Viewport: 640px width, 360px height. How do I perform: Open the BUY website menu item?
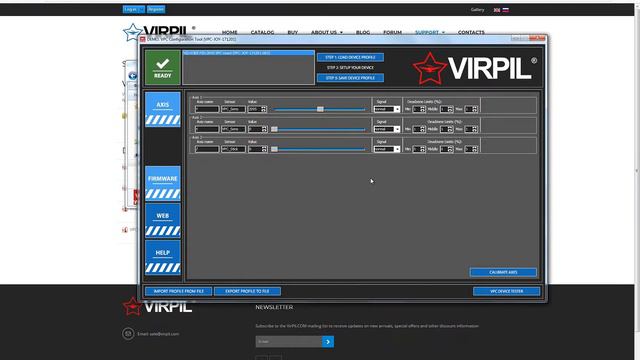(x=293, y=32)
